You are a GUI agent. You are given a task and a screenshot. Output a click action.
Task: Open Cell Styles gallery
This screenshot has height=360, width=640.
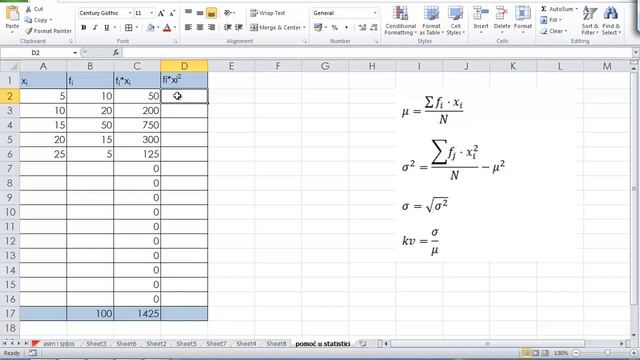[x=455, y=20]
